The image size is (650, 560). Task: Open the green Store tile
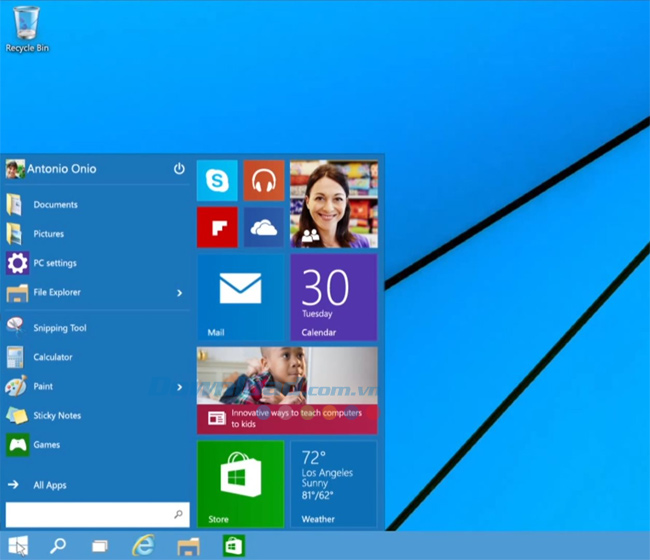240,484
